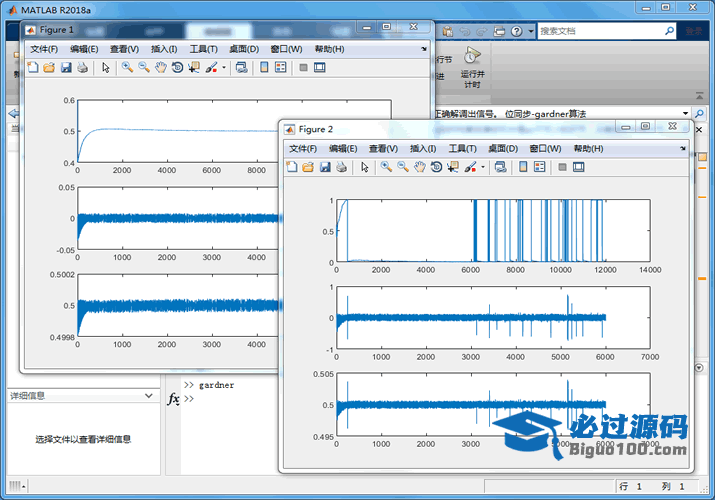Enable Rotate 3D tool in Figure 2
The image size is (715, 500).
436,167
